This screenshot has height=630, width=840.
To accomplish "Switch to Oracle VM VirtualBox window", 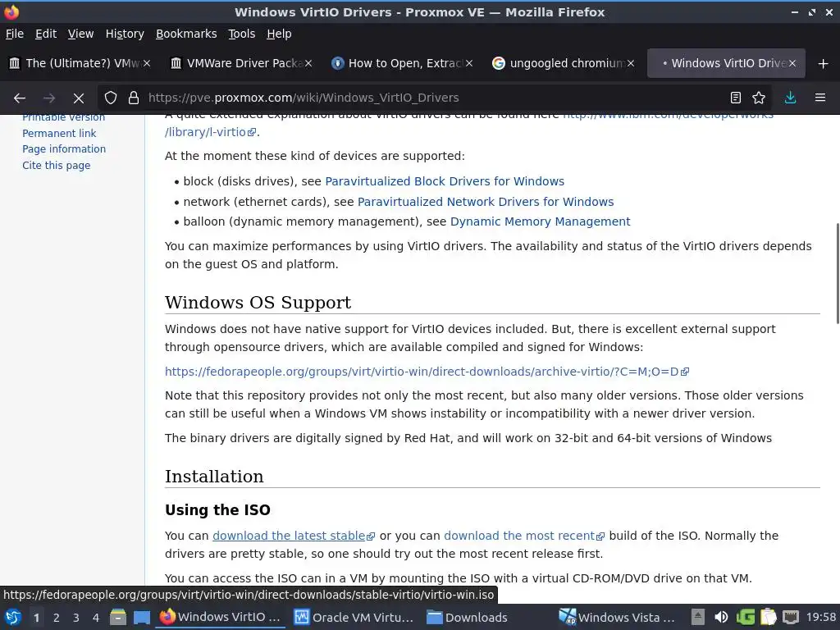I will pos(354,618).
